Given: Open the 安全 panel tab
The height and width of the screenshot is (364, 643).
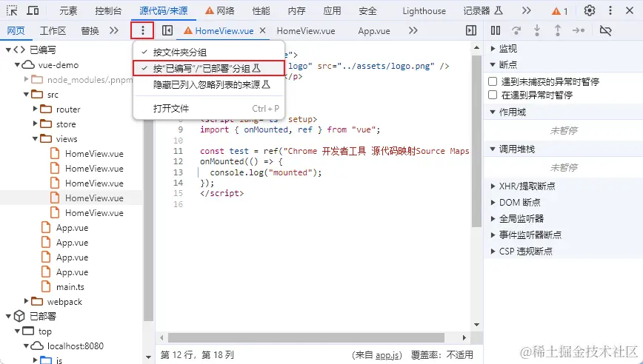Looking at the screenshot, I should 367,11.
